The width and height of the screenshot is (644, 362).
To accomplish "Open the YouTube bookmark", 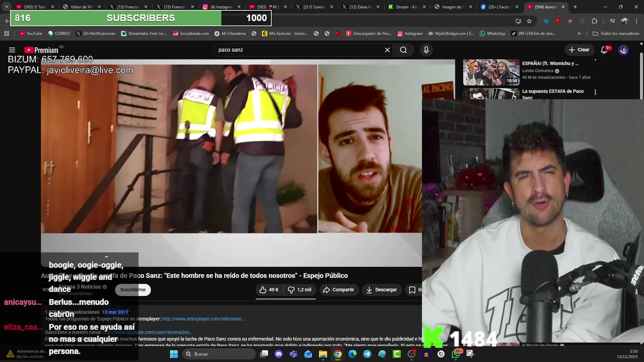I will click(31, 34).
